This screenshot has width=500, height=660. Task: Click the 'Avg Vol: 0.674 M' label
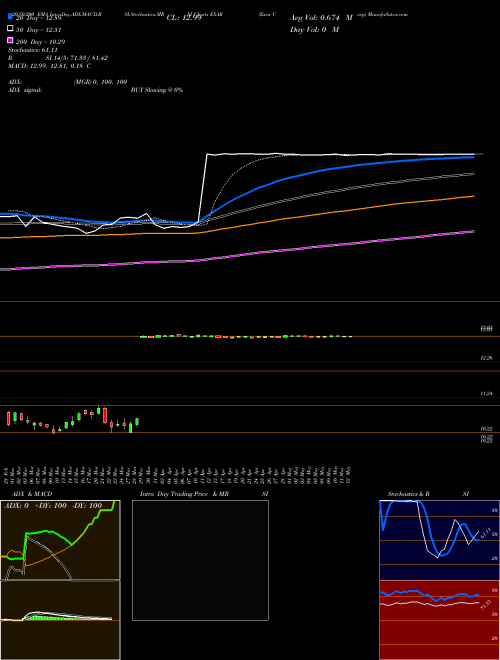click(x=321, y=18)
